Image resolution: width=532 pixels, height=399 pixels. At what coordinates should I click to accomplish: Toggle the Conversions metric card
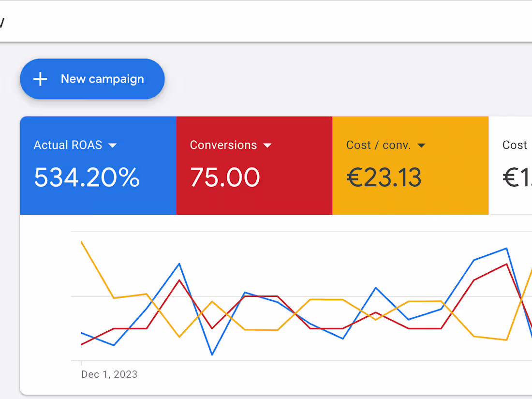tap(254, 164)
